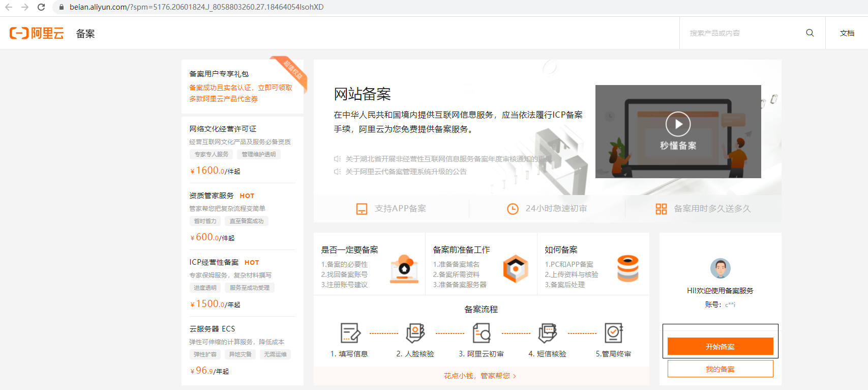
Task: Click the 直至备案成功 tag
Action: pyautogui.click(x=247, y=221)
